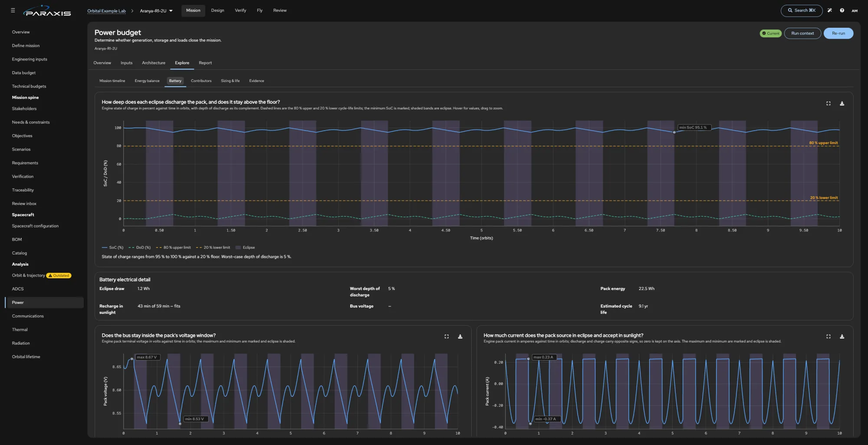Open the Orbital Example Lab breadcrumb link
Screen dimensions: 868x445
point(106,11)
